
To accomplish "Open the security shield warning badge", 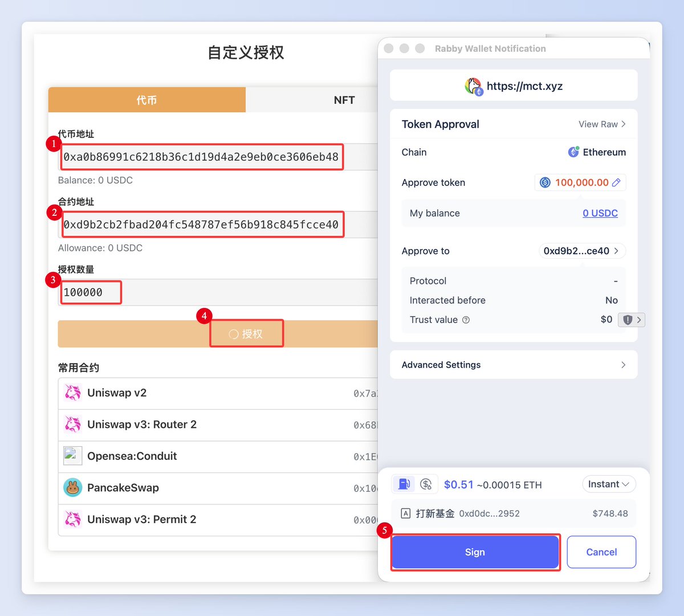I will 631,320.
